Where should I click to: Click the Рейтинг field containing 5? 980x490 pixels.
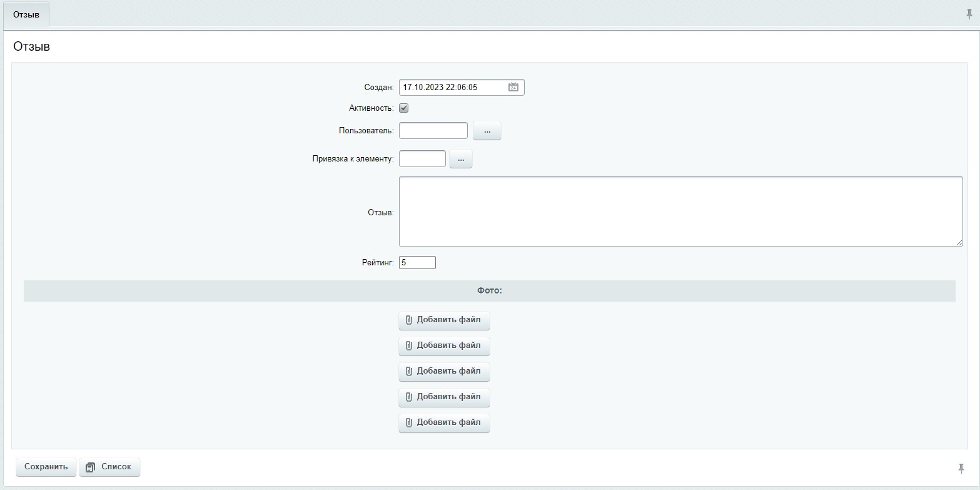[417, 263]
